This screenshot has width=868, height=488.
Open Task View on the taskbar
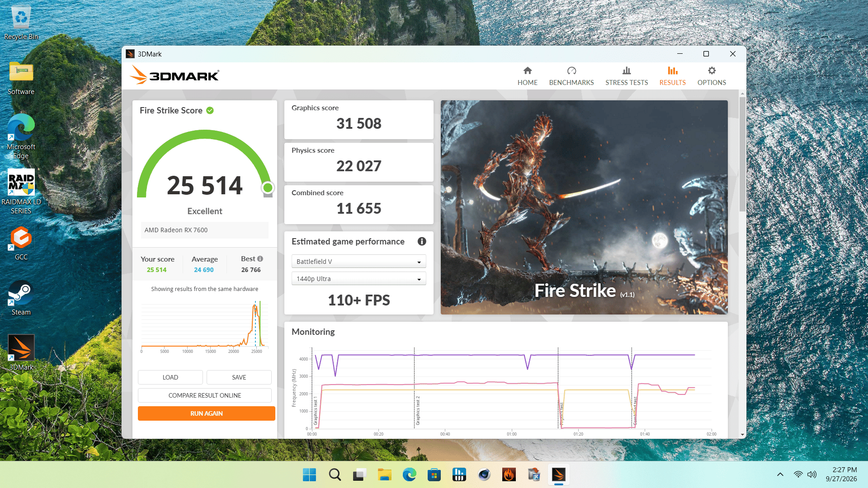click(359, 474)
